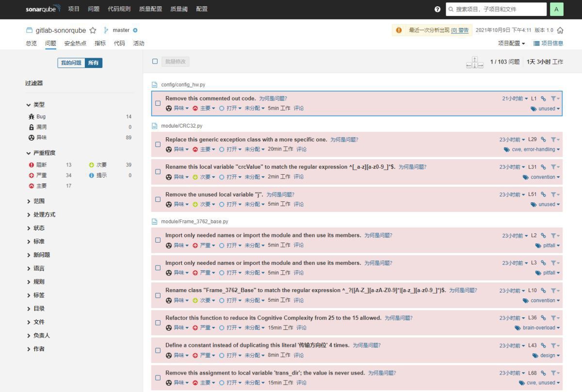
Task: Collapse the 类型 filter section
Action: (36, 105)
